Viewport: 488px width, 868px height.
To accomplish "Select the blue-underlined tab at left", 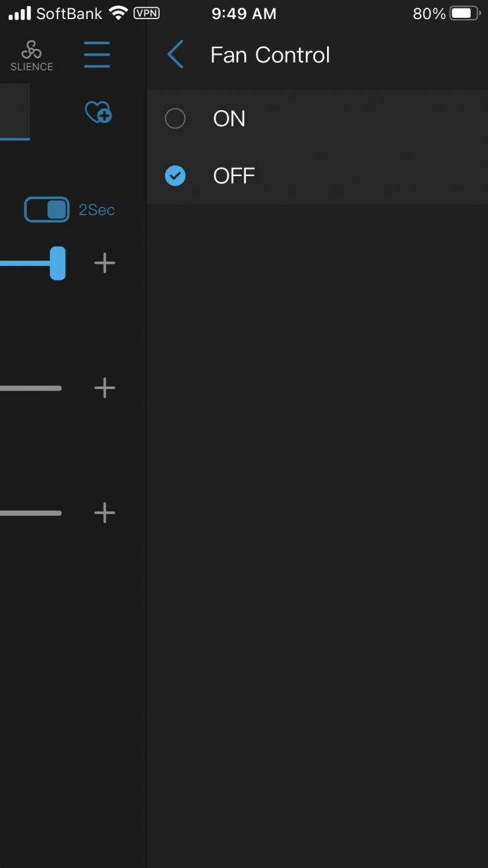I will click(15, 112).
